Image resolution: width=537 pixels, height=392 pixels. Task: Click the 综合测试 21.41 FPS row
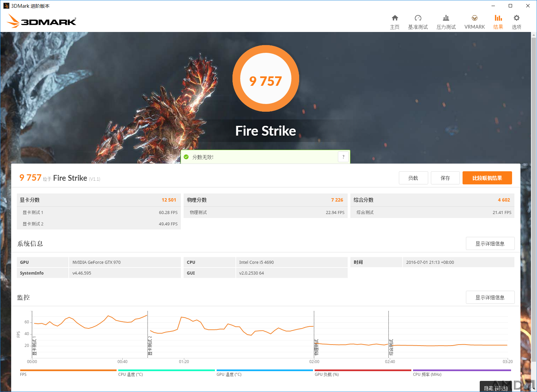tap(432, 212)
